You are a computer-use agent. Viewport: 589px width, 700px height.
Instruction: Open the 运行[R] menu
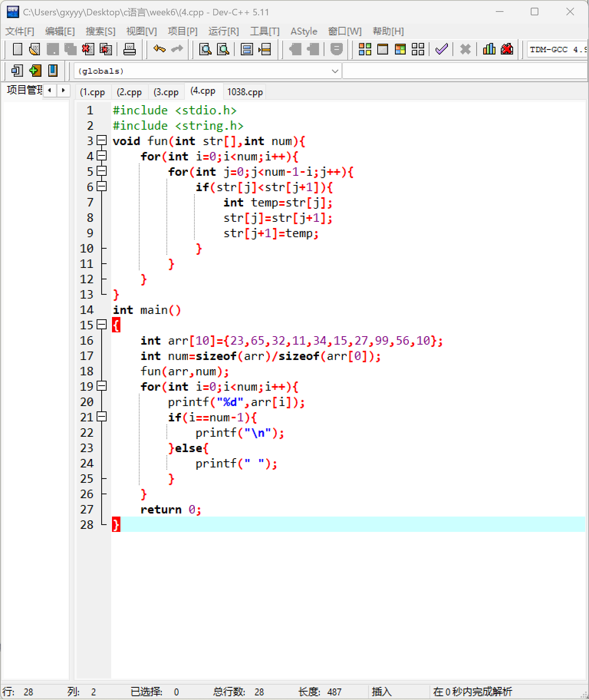224,31
